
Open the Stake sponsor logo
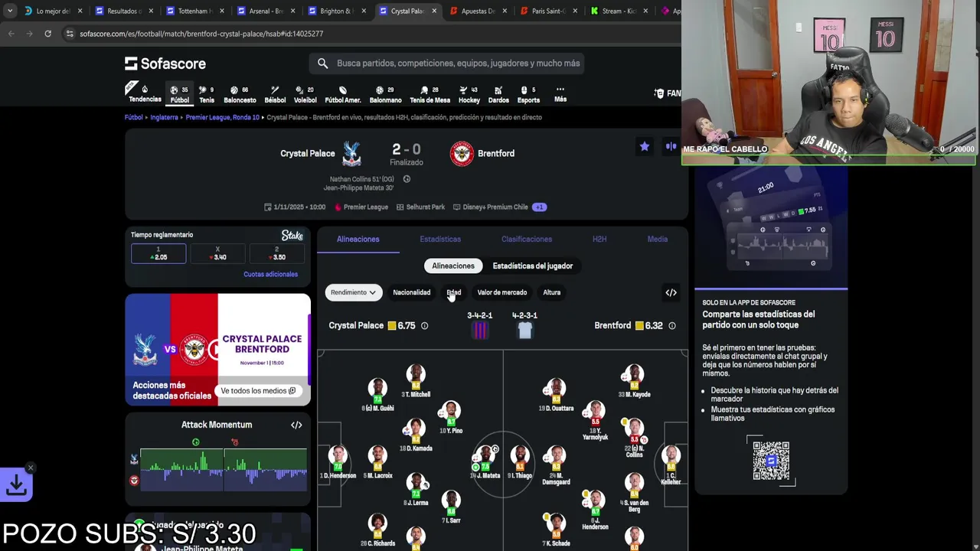pos(292,236)
